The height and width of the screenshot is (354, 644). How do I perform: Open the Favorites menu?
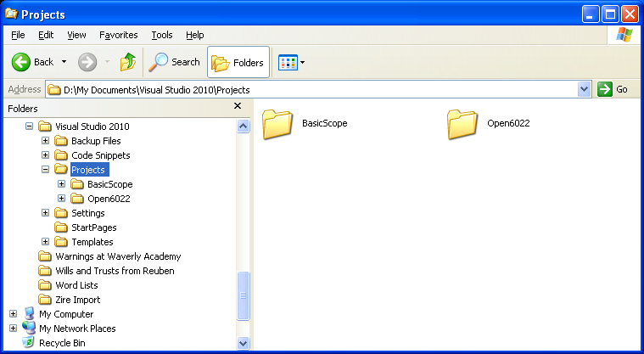pos(119,35)
